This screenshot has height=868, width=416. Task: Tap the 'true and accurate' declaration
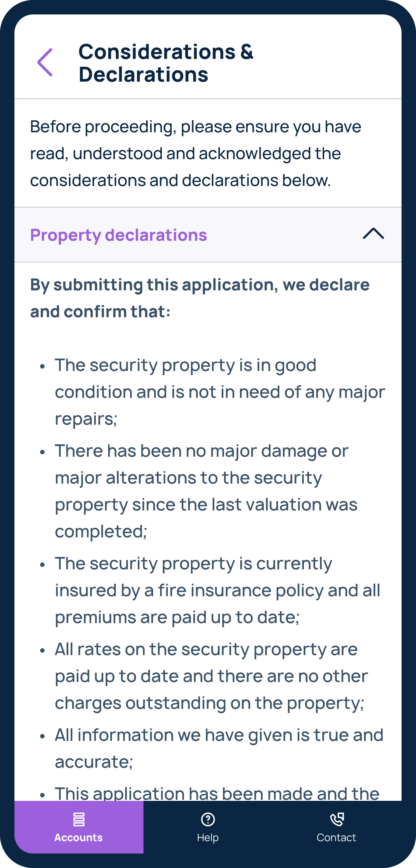pyautogui.click(x=219, y=748)
